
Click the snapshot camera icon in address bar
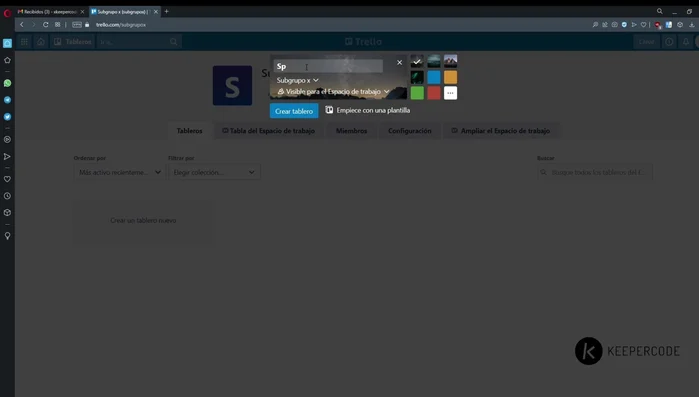click(x=614, y=25)
